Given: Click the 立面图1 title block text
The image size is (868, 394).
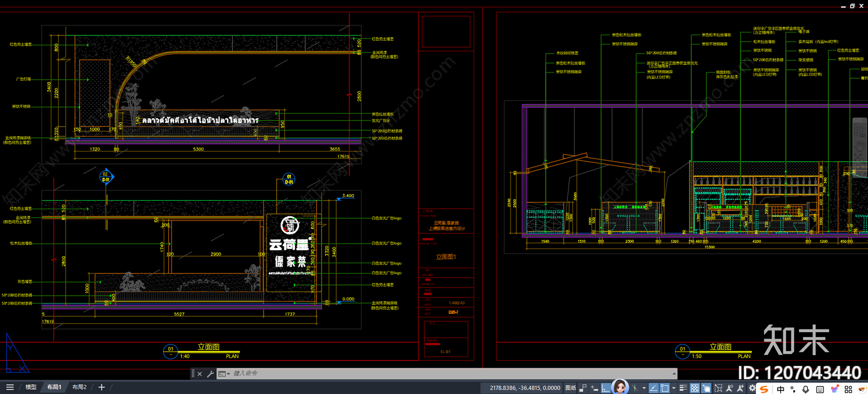Looking at the screenshot, I should pyautogui.click(x=446, y=257).
